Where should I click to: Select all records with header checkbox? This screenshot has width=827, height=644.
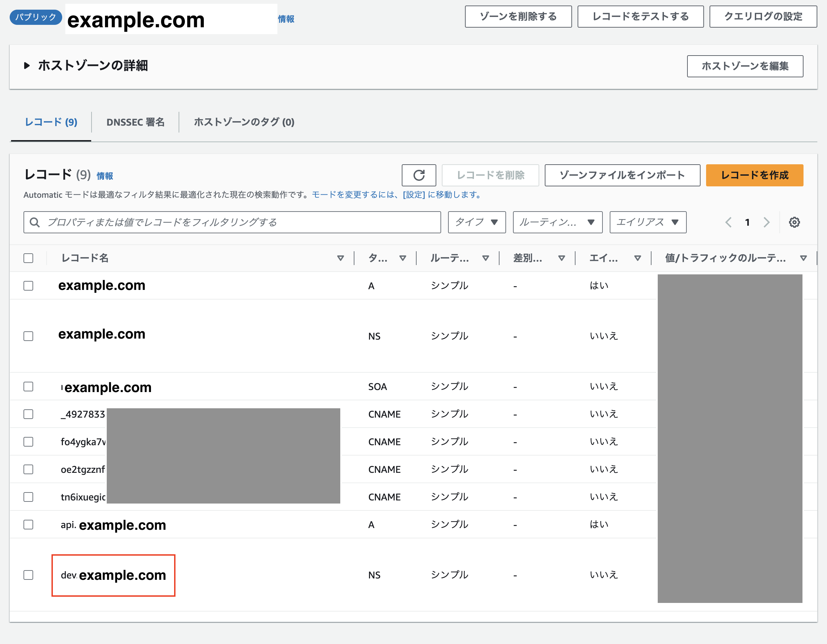click(x=28, y=258)
